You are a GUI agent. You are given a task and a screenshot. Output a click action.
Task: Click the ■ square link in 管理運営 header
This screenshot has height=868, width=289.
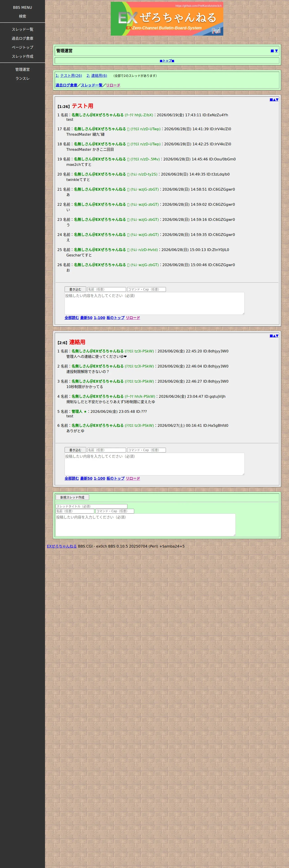(272, 51)
